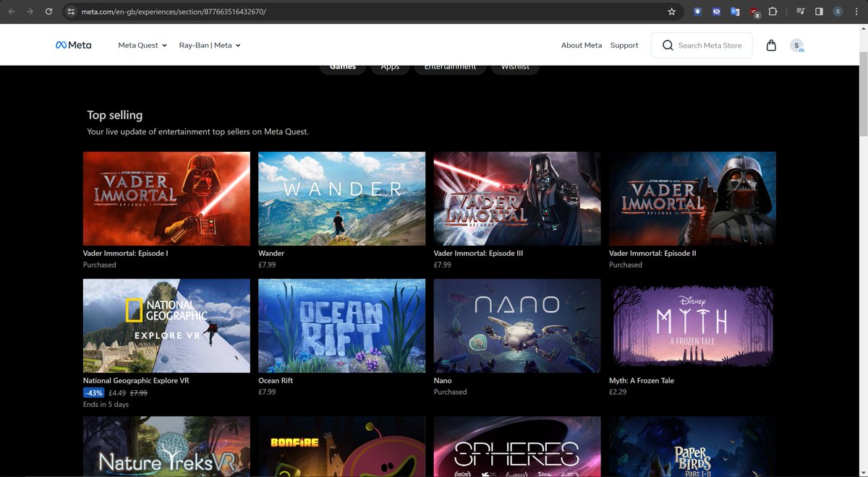Toggle the browser side panel icon
This screenshot has height=477, width=868.
point(820,11)
